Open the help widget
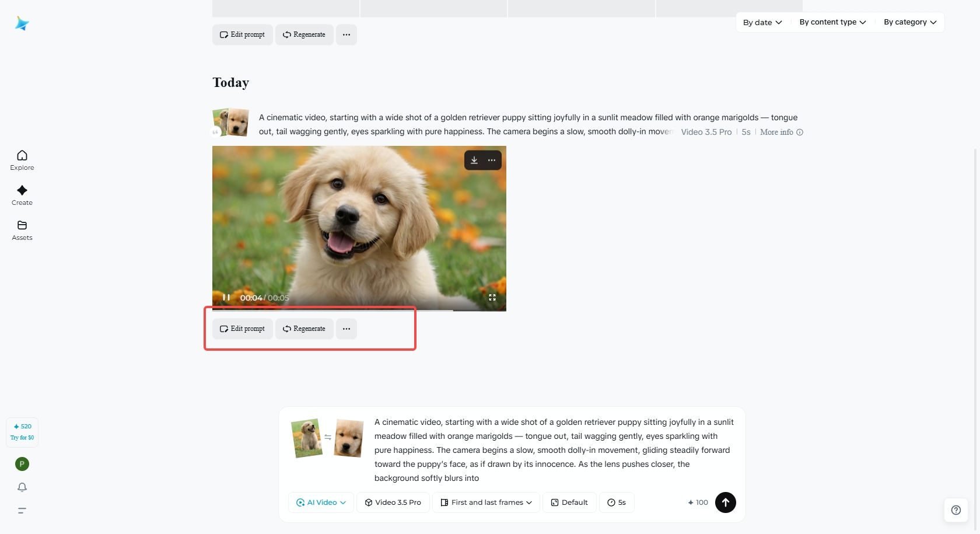The height and width of the screenshot is (534, 980). [x=956, y=509]
